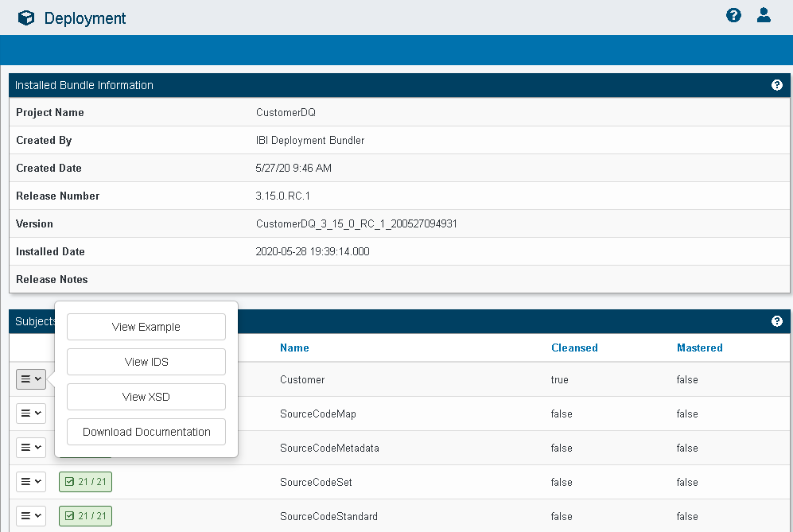The height and width of the screenshot is (532, 793).
Task: Click created date 5/27/20 9:46 AM
Action: pyautogui.click(x=293, y=168)
